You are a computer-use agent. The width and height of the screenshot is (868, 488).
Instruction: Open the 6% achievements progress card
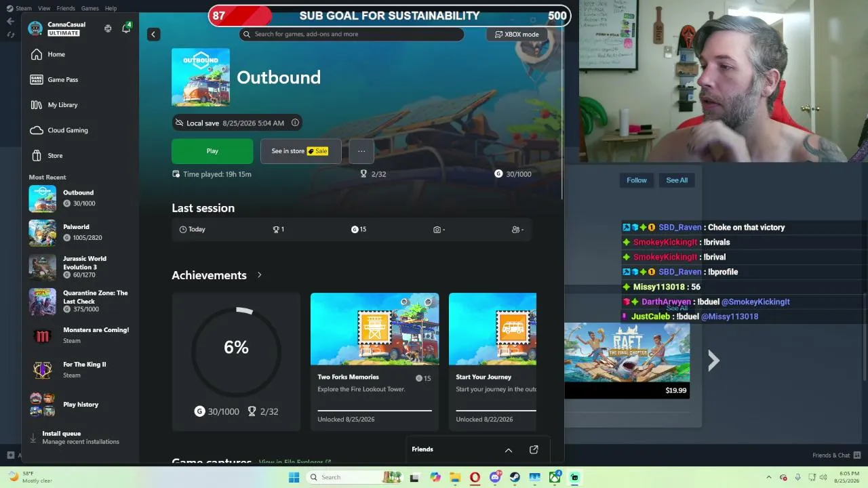(x=236, y=362)
